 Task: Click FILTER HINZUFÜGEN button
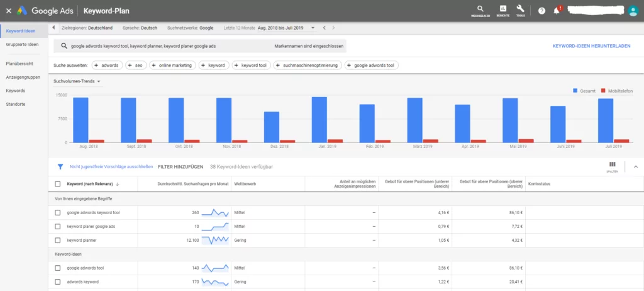[180, 167]
